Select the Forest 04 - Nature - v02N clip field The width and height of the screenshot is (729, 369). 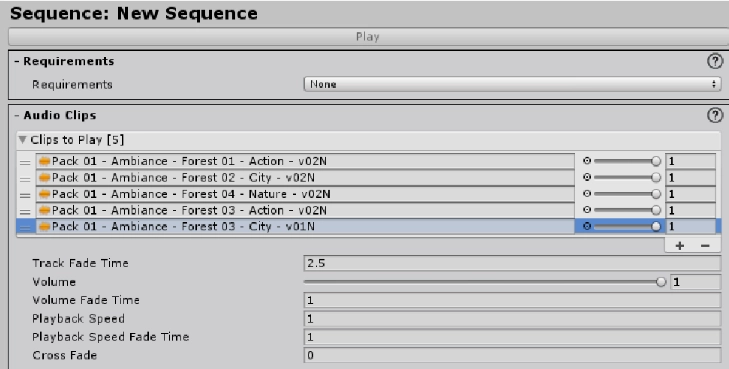tap(305, 194)
